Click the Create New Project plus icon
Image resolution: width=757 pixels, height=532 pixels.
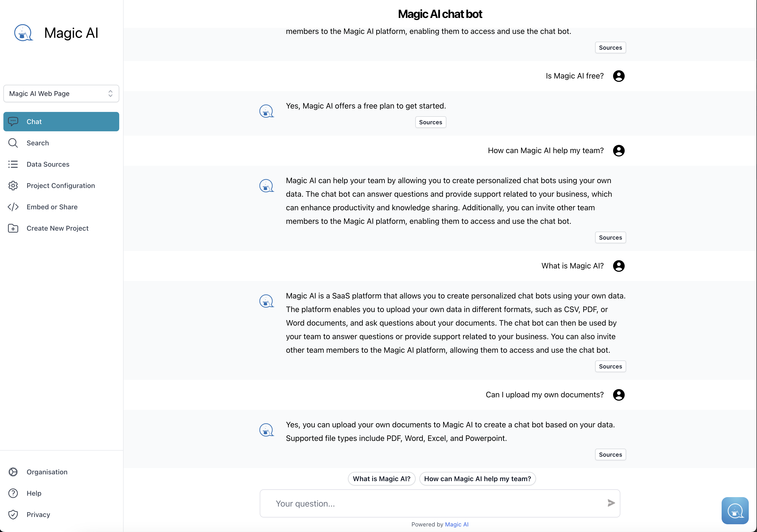click(13, 228)
